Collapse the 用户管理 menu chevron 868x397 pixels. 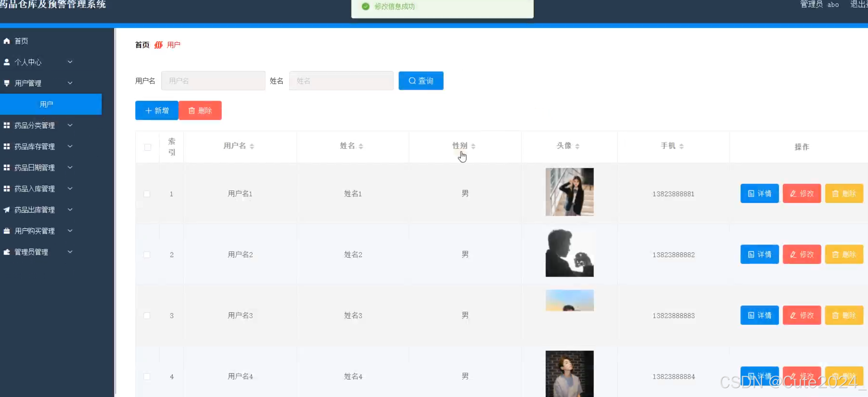pos(70,83)
